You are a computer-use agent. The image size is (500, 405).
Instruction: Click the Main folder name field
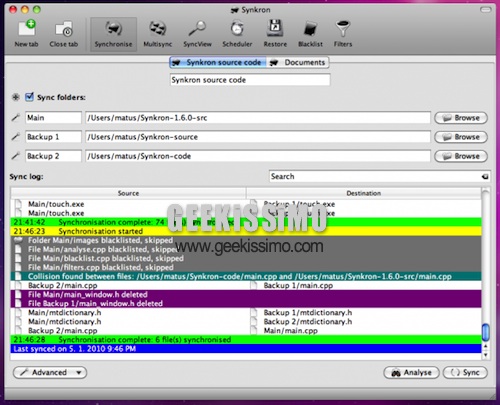click(x=53, y=118)
